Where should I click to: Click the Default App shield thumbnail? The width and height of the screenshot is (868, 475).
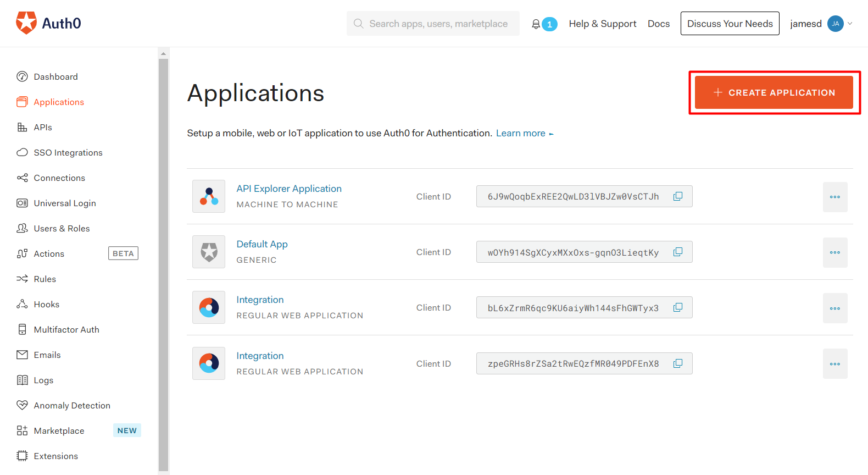pyautogui.click(x=209, y=252)
